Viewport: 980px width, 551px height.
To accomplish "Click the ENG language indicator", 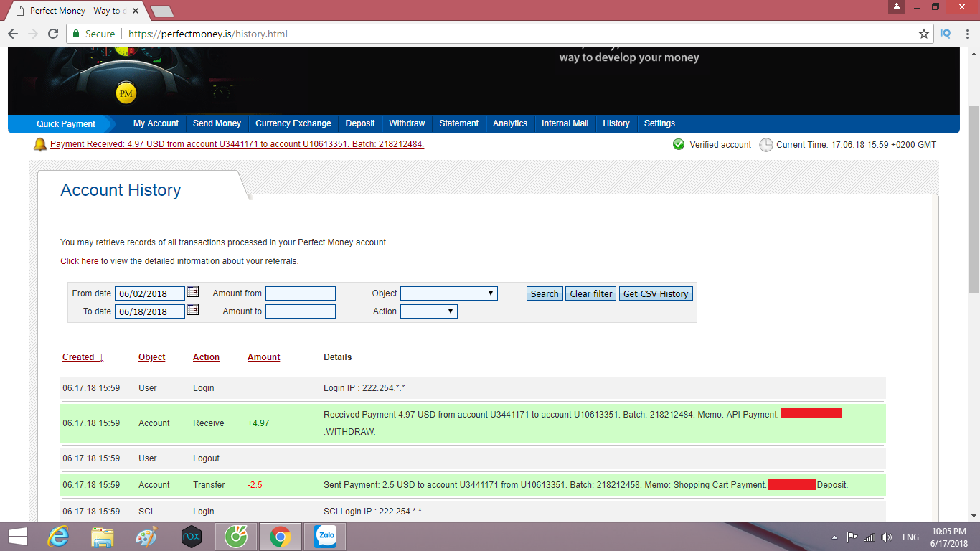I will (910, 537).
